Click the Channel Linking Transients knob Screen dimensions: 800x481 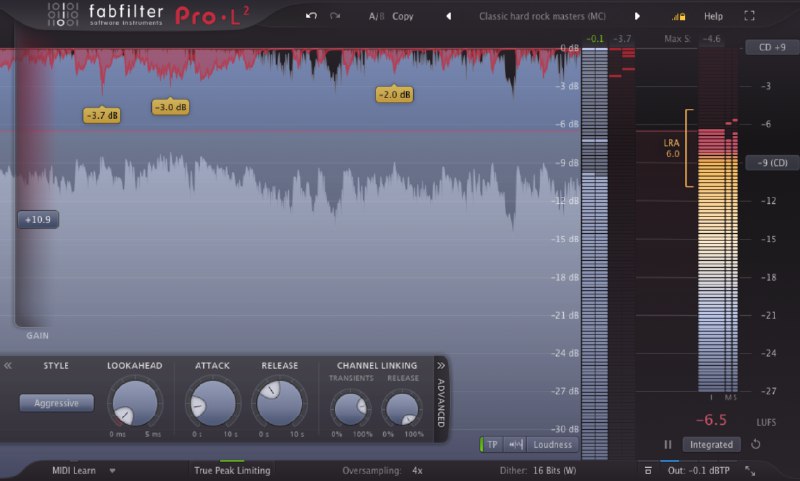[351, 408]
